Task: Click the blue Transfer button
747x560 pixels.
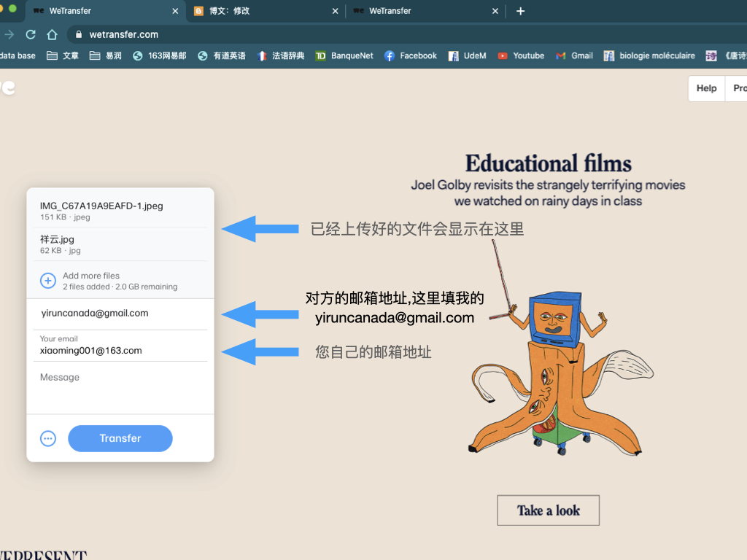Action: click(120, 438)
